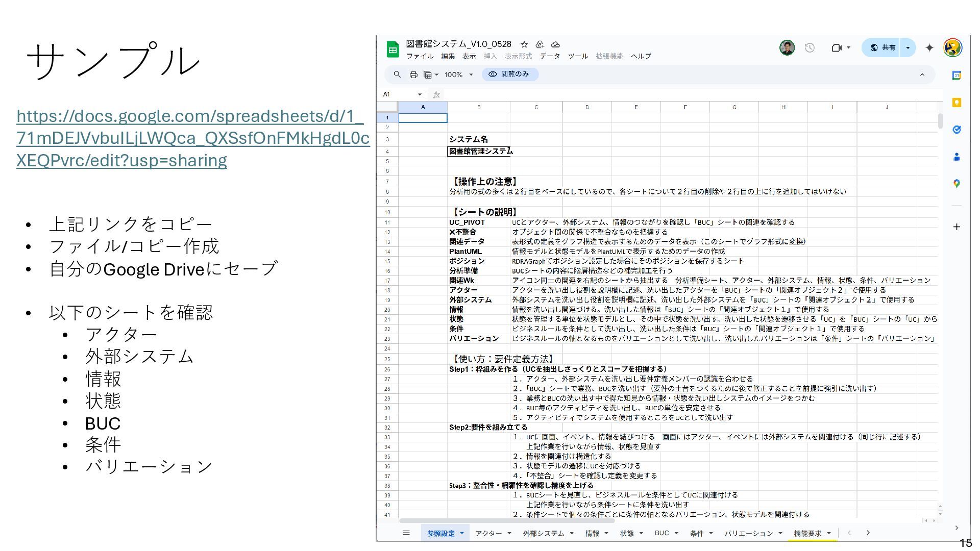Open the 100% zoom dropdown
Viewport: 980px width, 551px height.
point(458,74)
